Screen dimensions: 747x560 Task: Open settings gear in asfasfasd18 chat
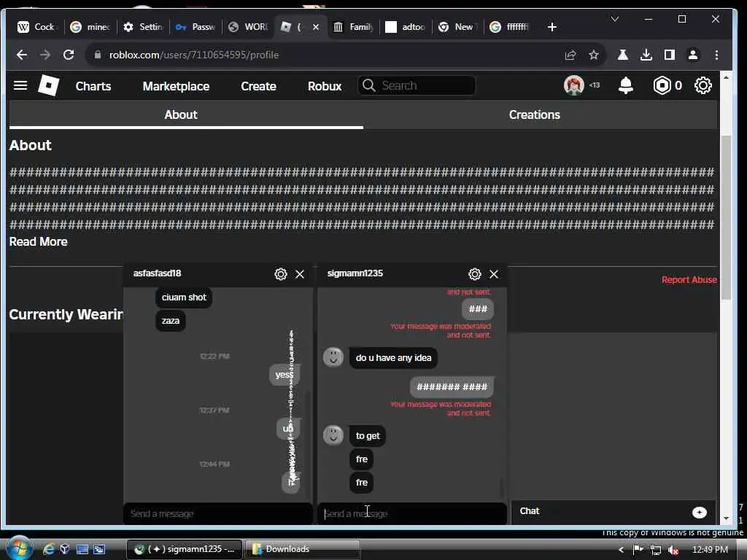[281, 274]
